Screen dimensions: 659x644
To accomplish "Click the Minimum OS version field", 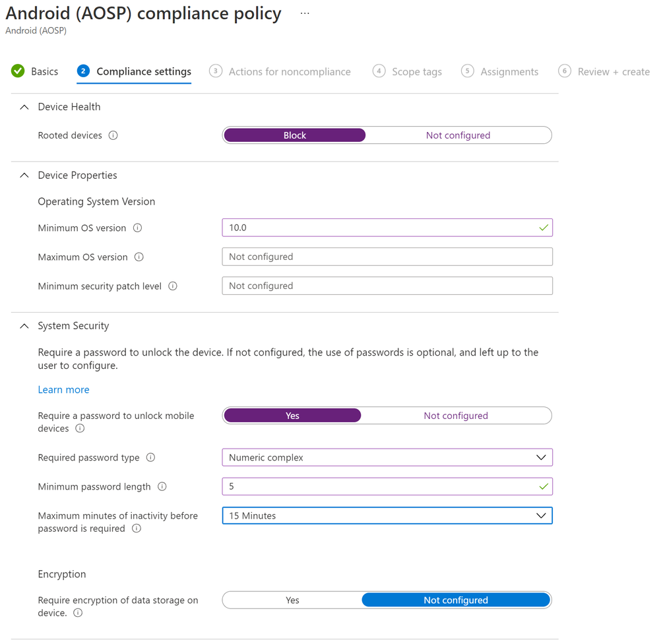I will tap(387, 228).
